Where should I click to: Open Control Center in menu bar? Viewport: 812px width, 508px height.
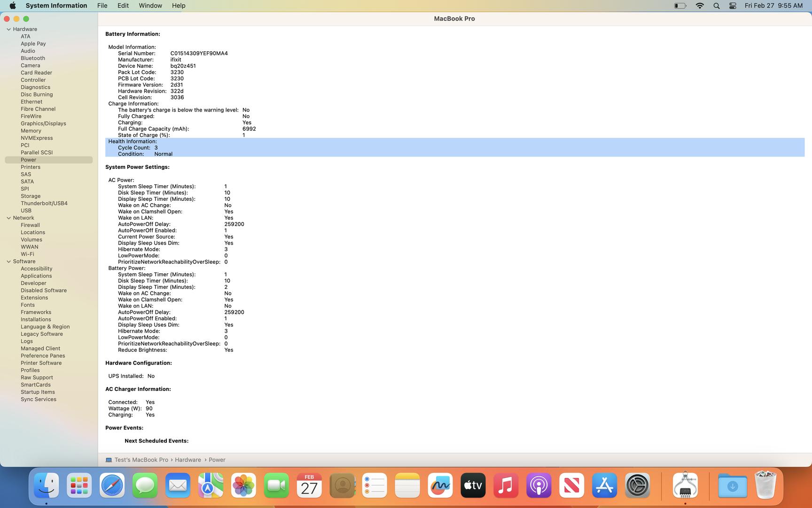(x=732, y=6)
